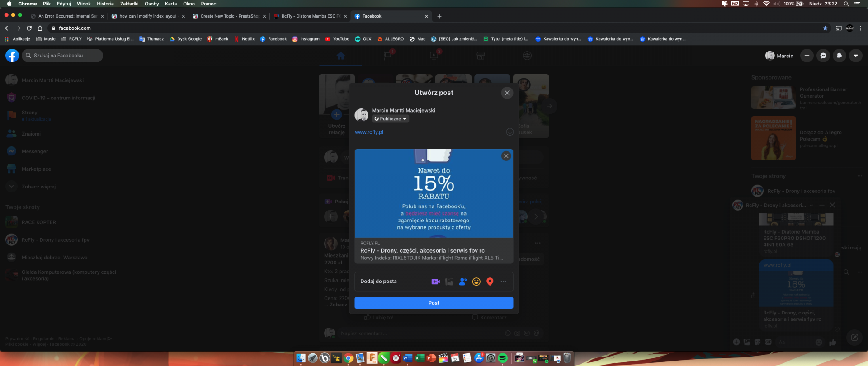Open the Professional Banner Generator ad
This screenshot has height=366, width=868.
click(807, 98)
